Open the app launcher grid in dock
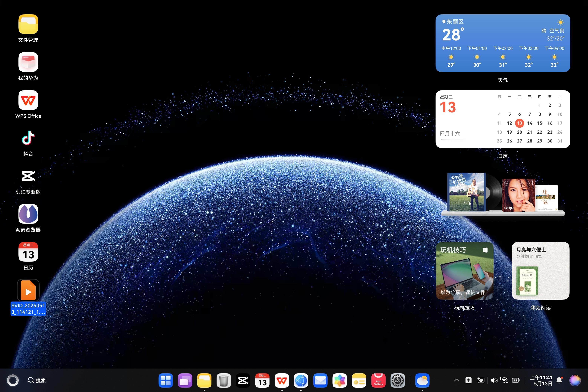The height and width of the screenshot is (392, 588). 165,381
